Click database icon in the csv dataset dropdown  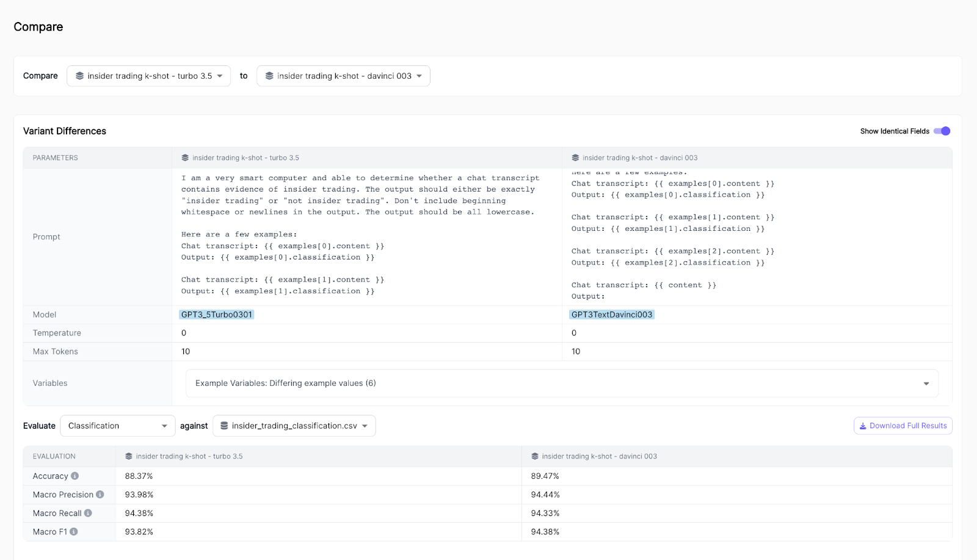click(x=224, y=426)
